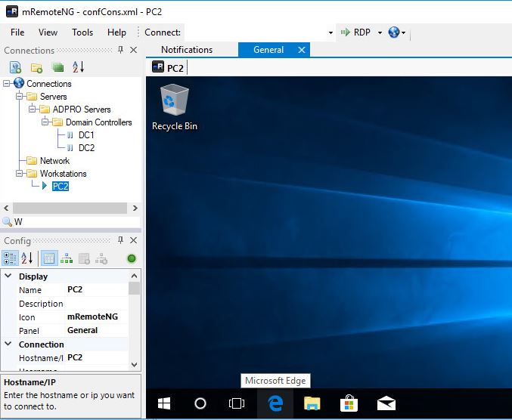Pin the Config panel
This screenshot has height=420, width=512.
click(120, 240)
